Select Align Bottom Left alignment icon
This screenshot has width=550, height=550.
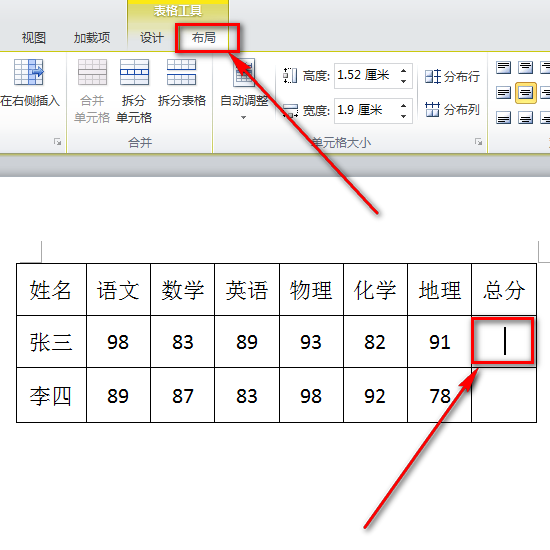(503, 118)
